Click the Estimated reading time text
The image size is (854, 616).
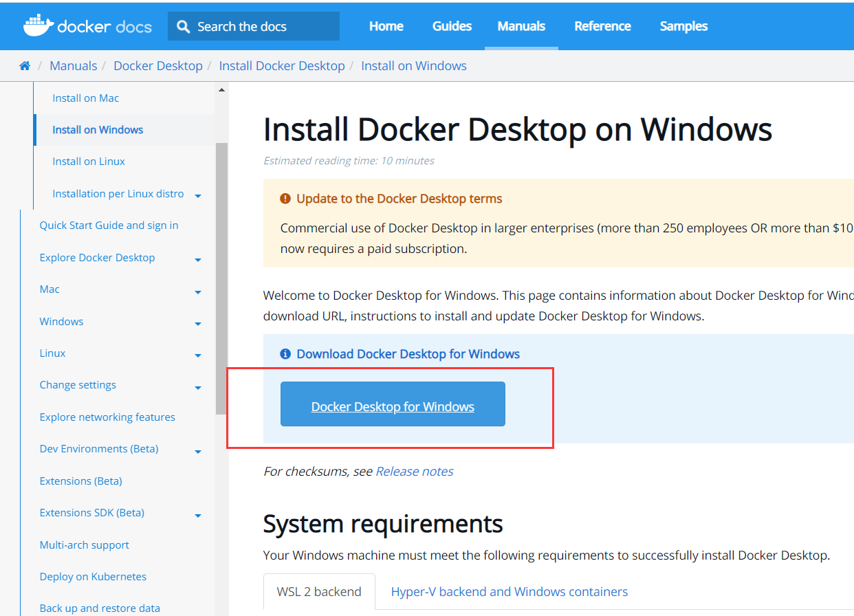click(x=349, y=161)
